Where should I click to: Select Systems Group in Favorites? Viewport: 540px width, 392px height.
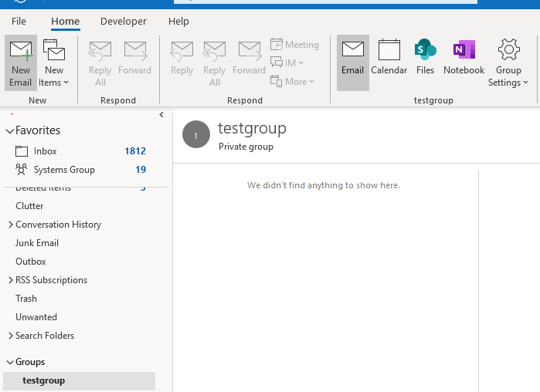tap(64, 170)
